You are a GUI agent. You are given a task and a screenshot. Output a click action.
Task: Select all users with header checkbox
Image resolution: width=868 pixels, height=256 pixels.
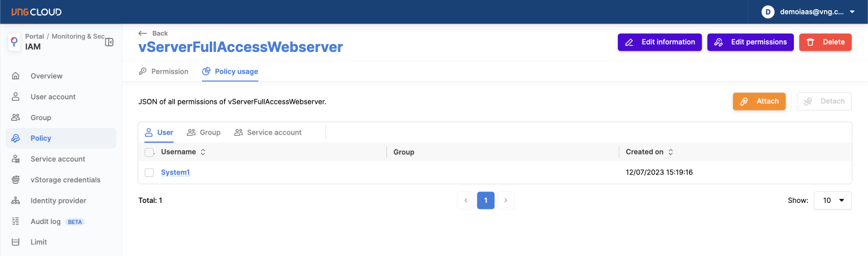point(149,152)
